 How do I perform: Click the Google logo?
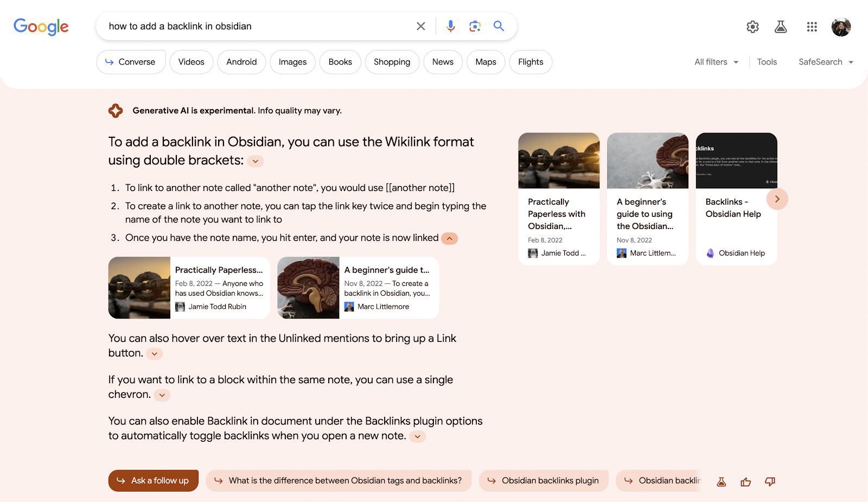[x=41, y=26]
